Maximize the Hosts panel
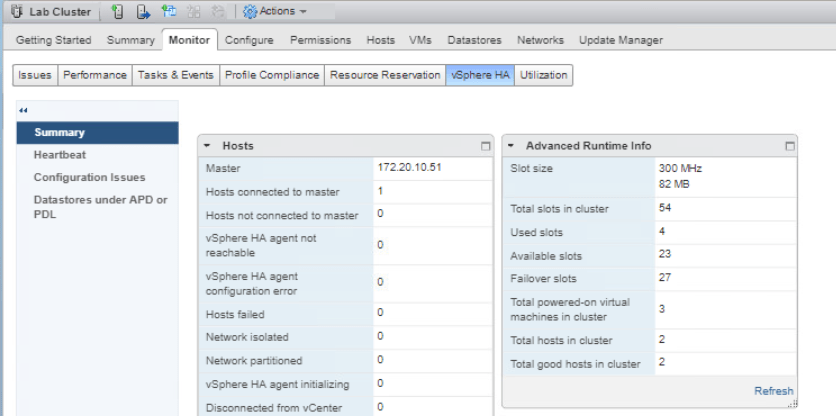The width and height of the screenshot is (836, 416). pos(486,146)
